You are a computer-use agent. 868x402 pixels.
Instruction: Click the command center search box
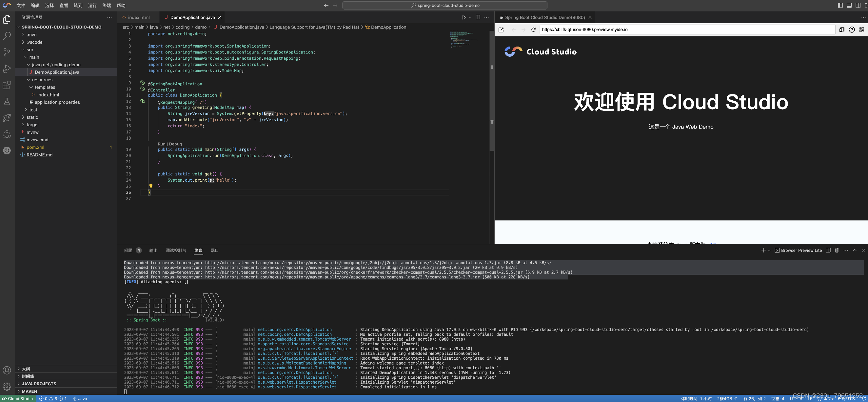pyautogui.click(x=445, y=5)
